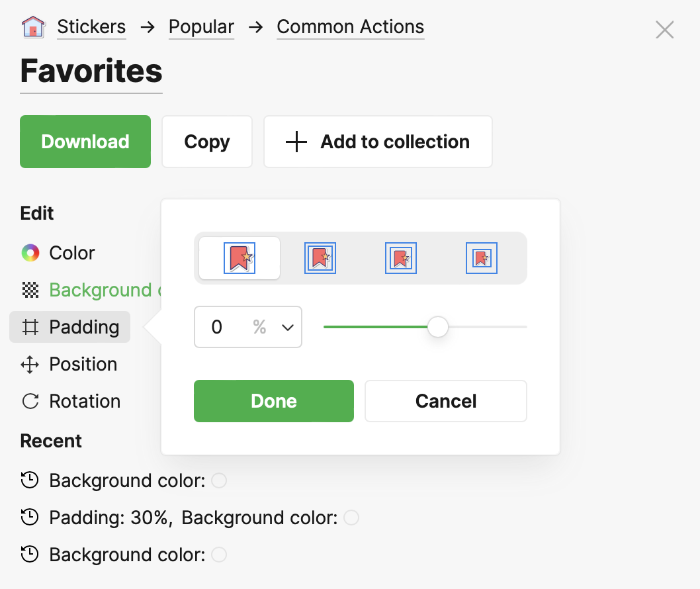Click Add to collection button
This screenshot has width=700, height=589.
tap(378, 142)
